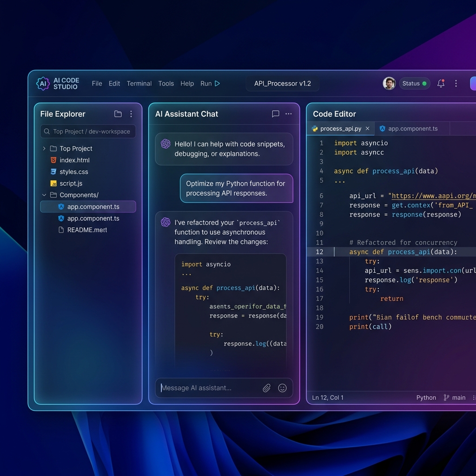Click the print(call) line in editor
This screenshot has height=476, width=476.
point(370,327)
